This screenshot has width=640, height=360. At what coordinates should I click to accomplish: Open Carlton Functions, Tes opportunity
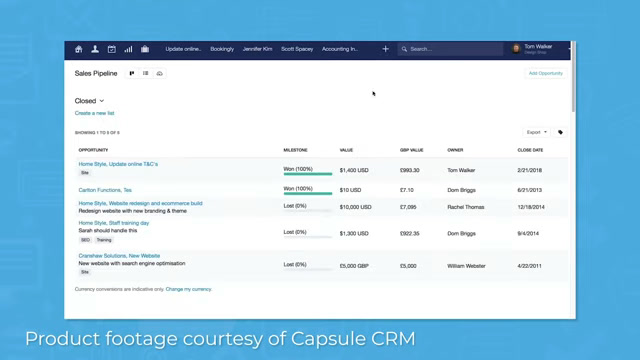click(x=105, y=190)
